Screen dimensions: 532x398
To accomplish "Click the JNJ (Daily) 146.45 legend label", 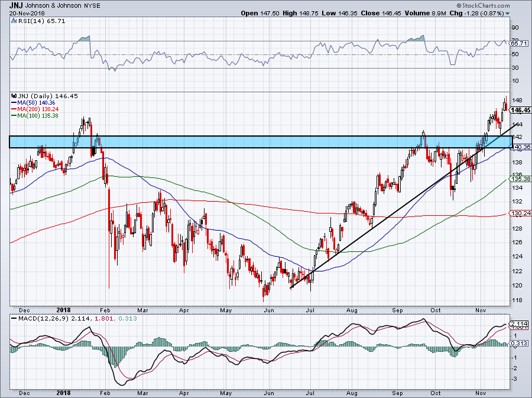I will 48,96.
